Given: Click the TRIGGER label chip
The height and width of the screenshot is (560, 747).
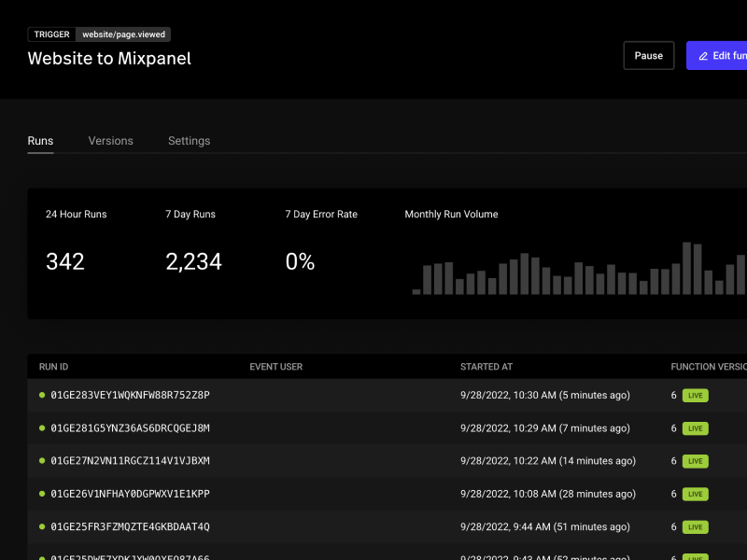Looking at the screenshot, I should click(x=51, y=34).
